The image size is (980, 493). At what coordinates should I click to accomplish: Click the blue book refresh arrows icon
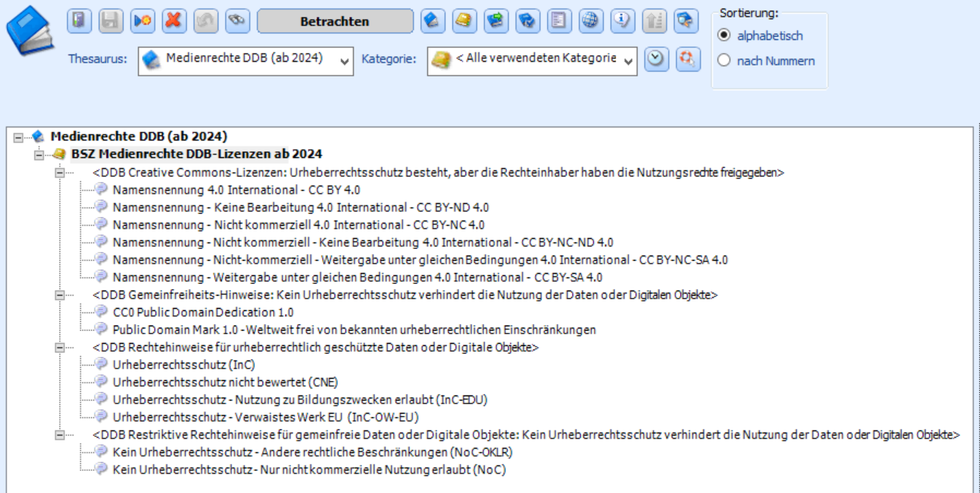point(527,21)
